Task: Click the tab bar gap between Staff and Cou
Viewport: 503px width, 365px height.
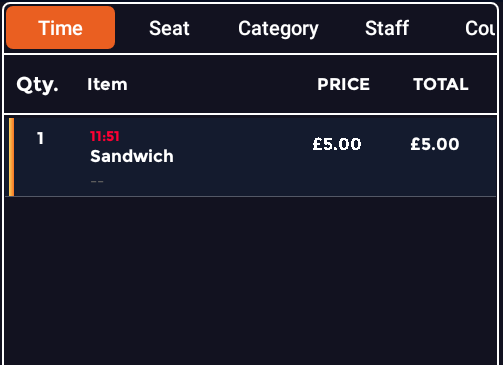Action: [x=437, y=28]
